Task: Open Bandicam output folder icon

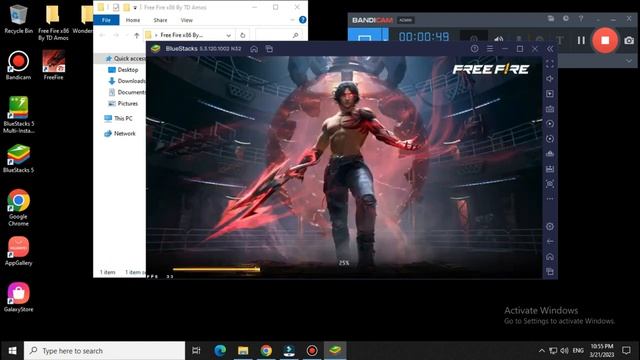Action: click(x=551, y=19)
